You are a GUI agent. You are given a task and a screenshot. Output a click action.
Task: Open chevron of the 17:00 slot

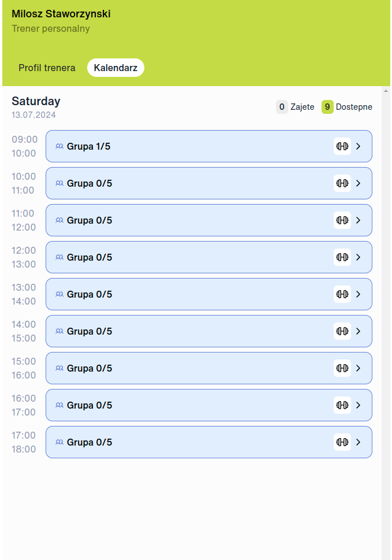(x=358, y=442)
